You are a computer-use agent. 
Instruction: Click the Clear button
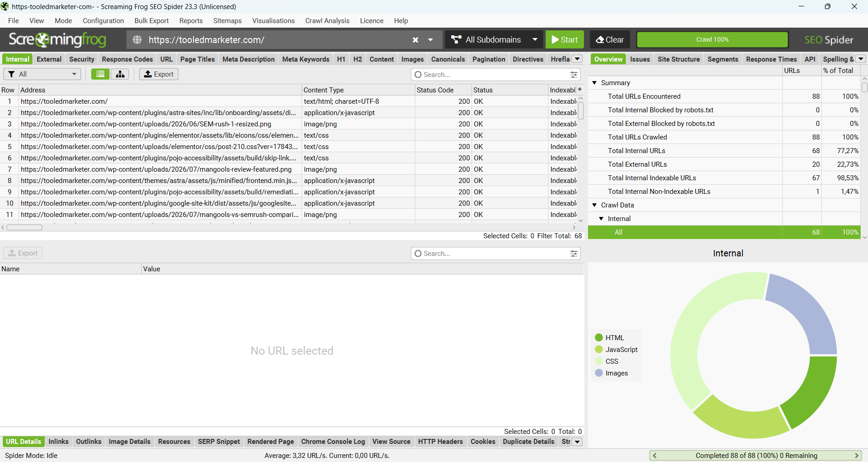click(x=610, y=40)
